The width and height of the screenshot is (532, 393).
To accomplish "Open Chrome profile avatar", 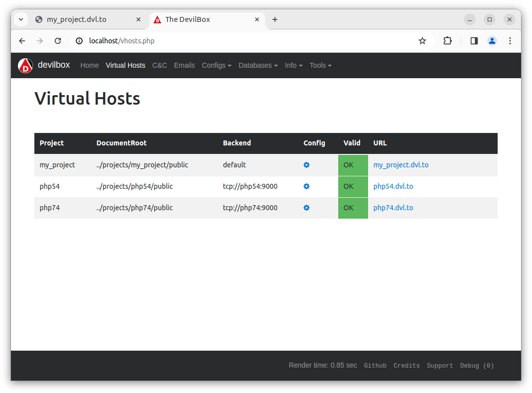I will pos(492,41).
